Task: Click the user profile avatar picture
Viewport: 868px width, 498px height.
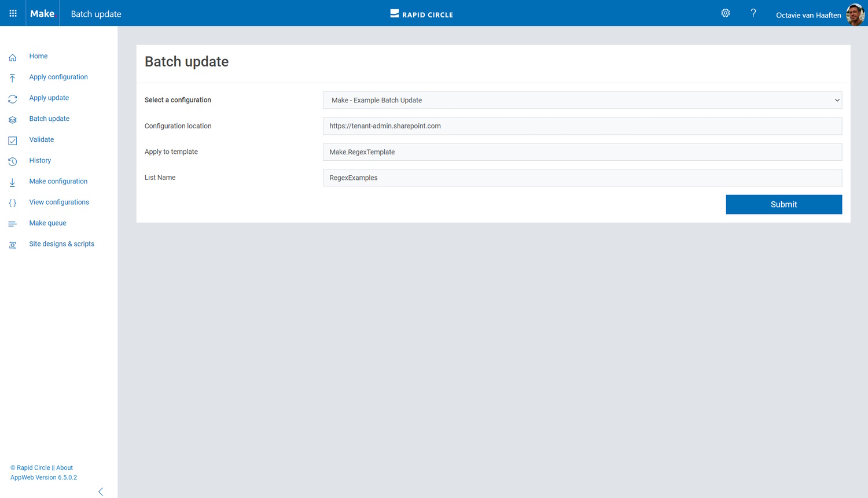Action: click(855, 14)
